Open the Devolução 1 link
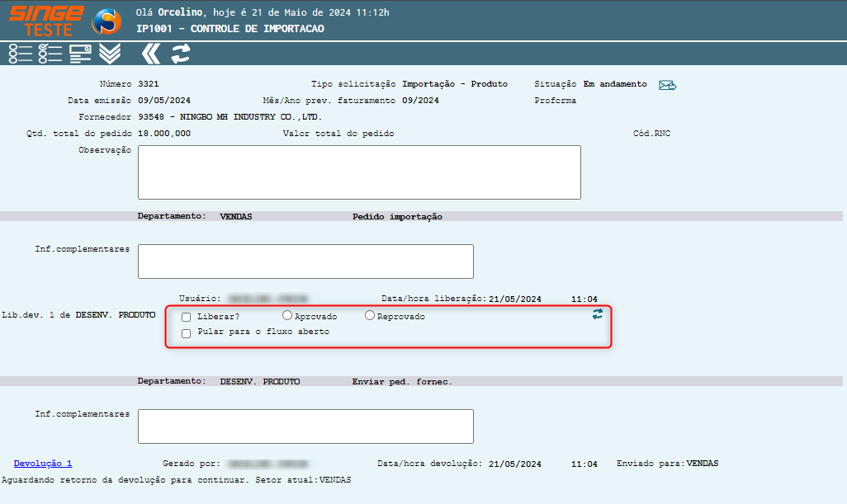 [43, 464]
